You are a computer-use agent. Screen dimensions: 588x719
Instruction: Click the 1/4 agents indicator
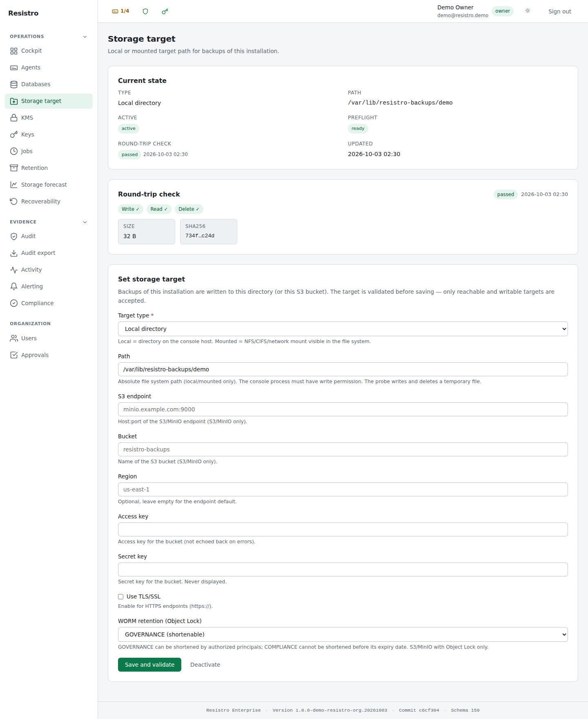click(x=120, y=11)
